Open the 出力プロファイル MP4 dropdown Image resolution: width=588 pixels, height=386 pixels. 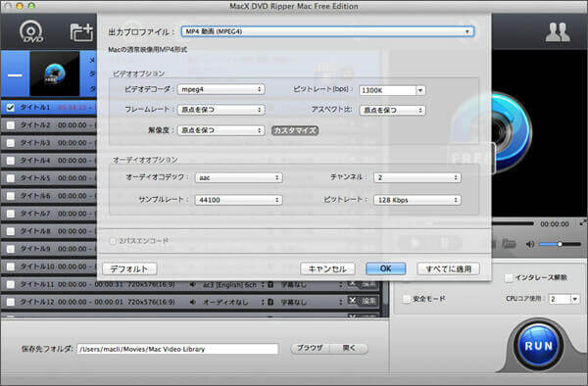tap(327, 31)
